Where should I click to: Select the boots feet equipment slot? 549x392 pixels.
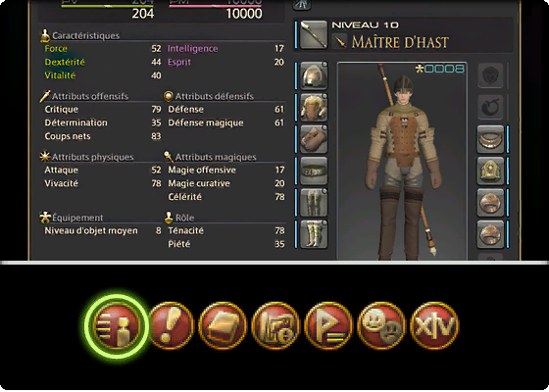[314, 234]
